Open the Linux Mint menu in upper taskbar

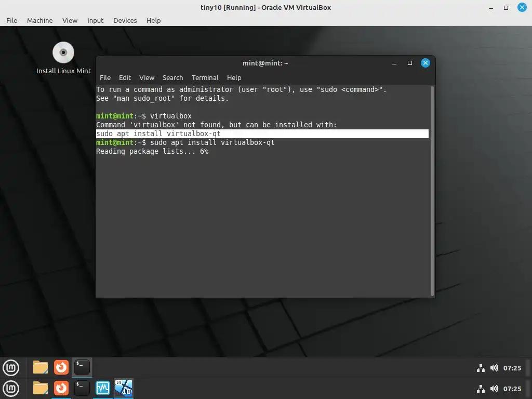(x=11, y=367)
